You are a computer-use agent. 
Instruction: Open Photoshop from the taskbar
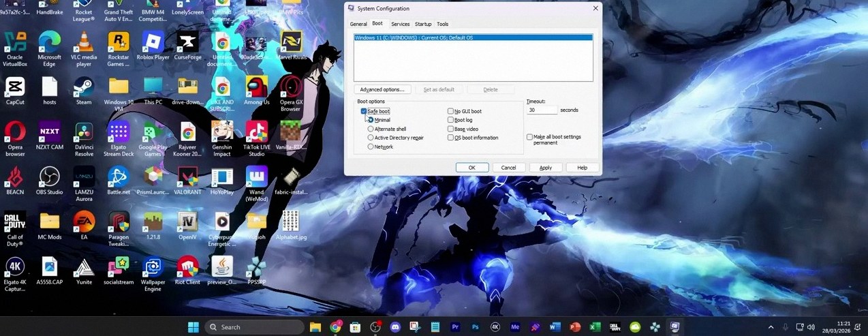475,327
